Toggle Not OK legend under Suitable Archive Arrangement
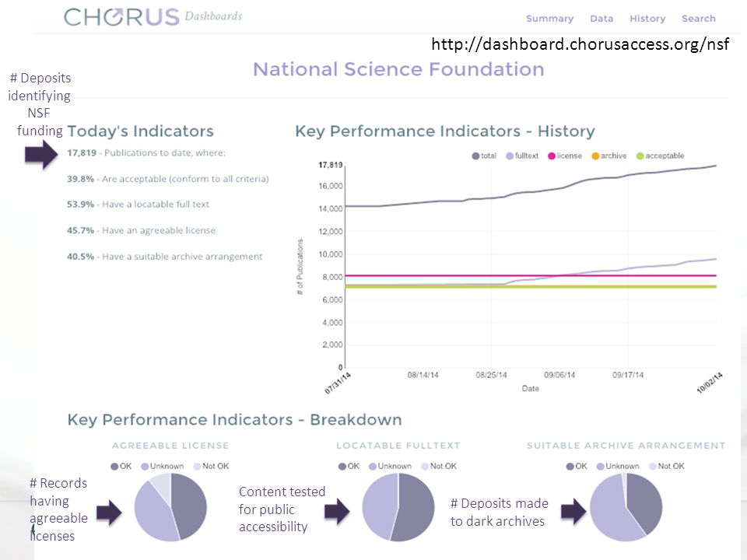Image resolution: width=747 pixels, height=560 pixels. (667, 466)
